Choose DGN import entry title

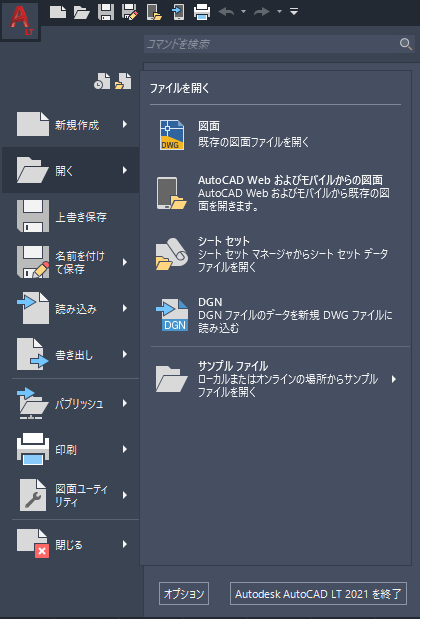point(210,302)
